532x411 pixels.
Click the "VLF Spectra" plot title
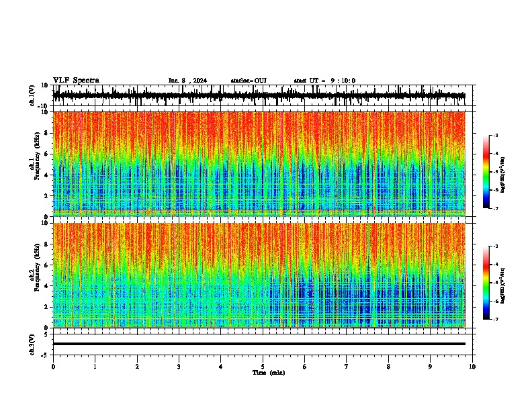(76, 81)
